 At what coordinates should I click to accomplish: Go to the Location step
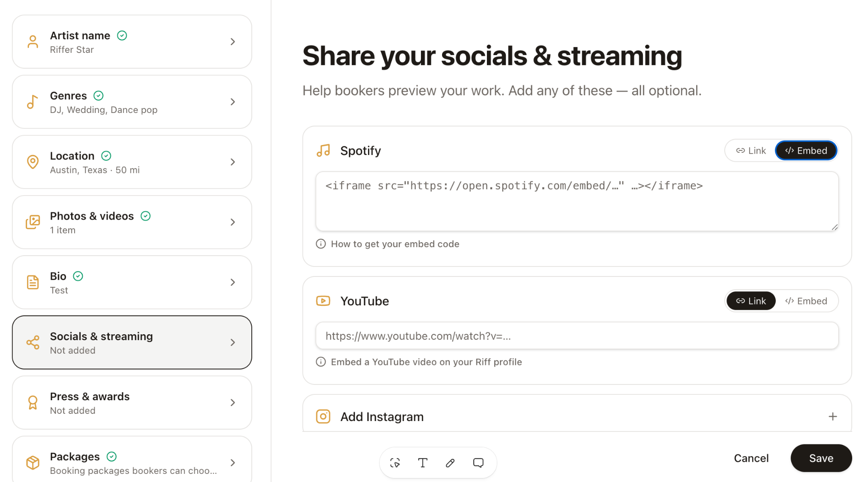pos(132,162)
